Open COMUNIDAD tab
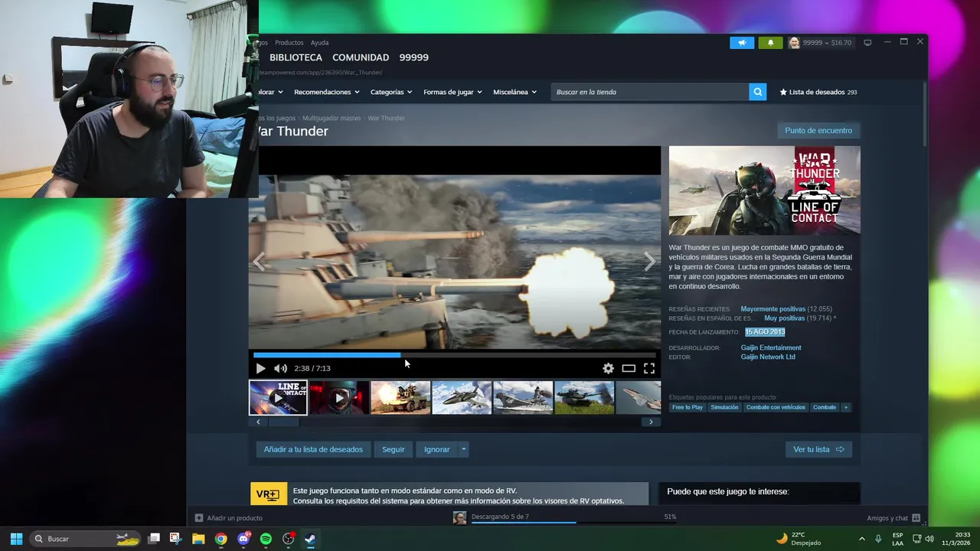This screenshot has width=980, height=551. pos(361,57)
